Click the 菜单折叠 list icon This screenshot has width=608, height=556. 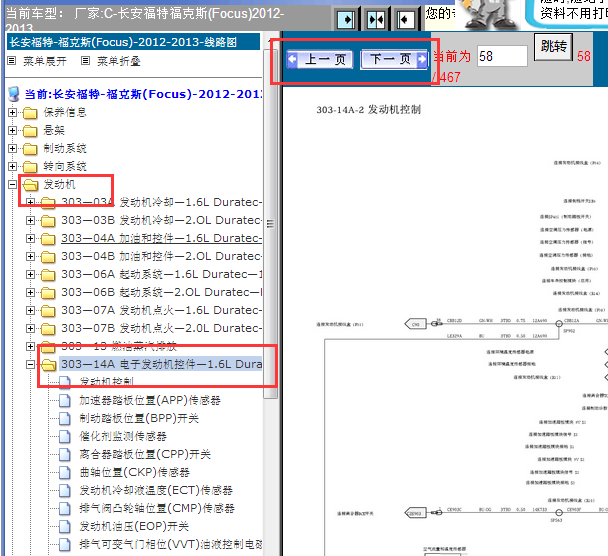tap(86, 61)
